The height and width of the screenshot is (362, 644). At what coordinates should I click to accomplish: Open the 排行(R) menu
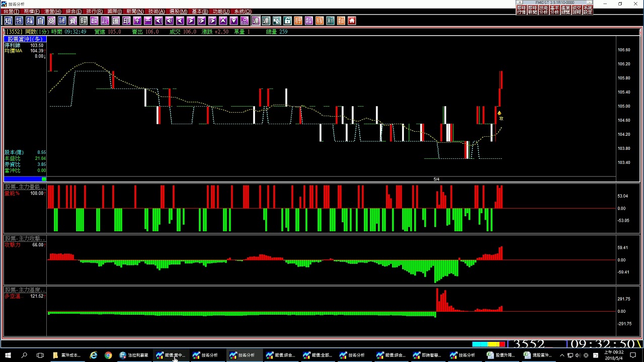95,11
